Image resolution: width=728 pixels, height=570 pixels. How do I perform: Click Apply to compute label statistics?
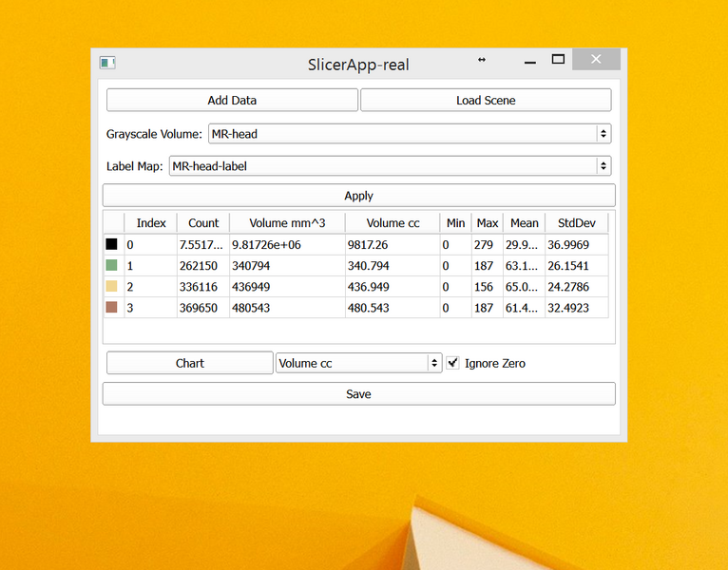click(358, 196)
